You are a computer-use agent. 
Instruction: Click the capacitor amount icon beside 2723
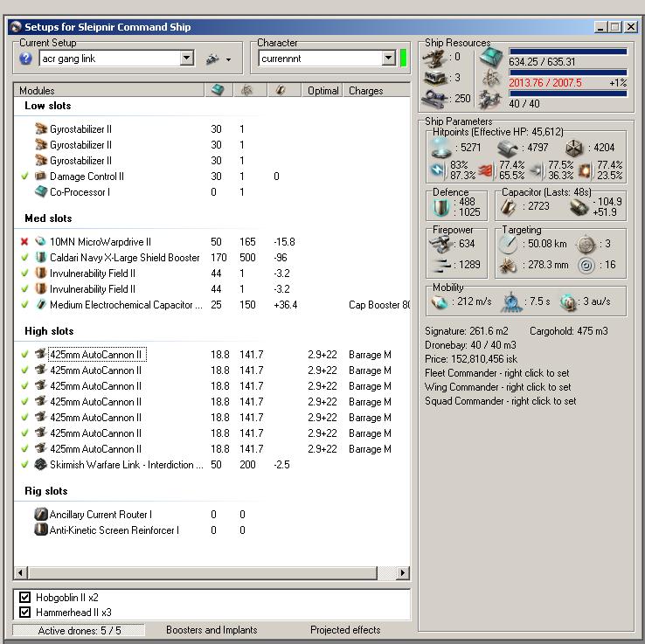point(509,207)
